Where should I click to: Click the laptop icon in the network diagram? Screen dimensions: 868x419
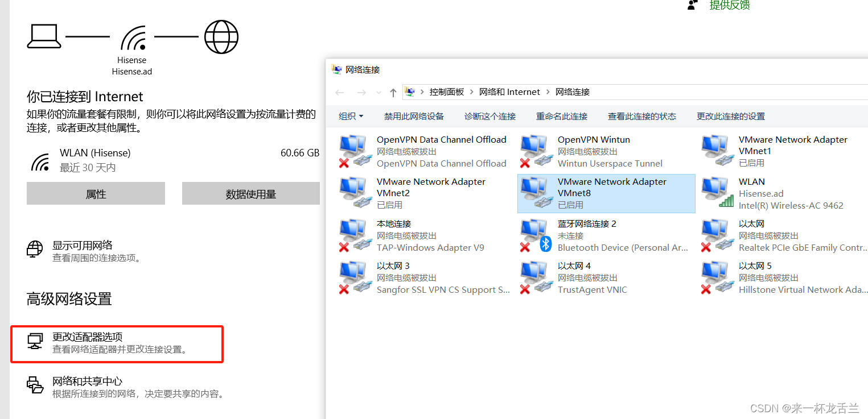click(44, 36)
